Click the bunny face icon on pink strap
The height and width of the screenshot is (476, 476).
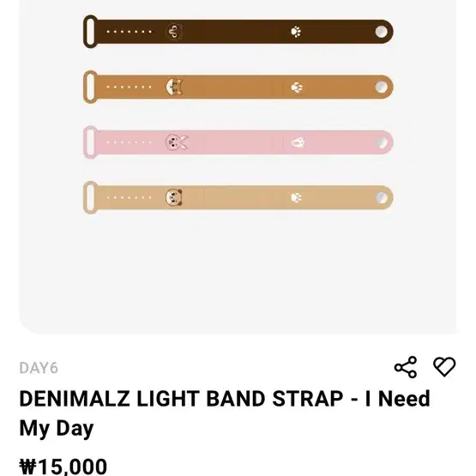[x=177, y=142]
